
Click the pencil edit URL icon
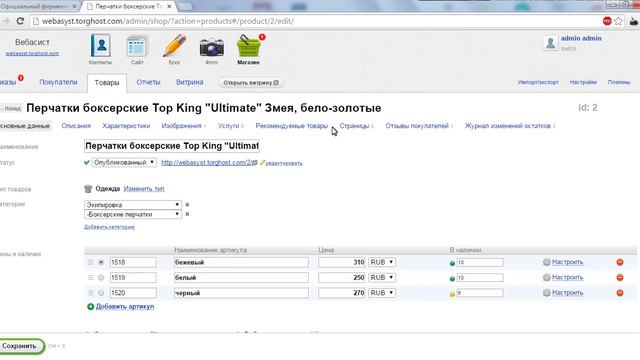click(x=262, y=162)
